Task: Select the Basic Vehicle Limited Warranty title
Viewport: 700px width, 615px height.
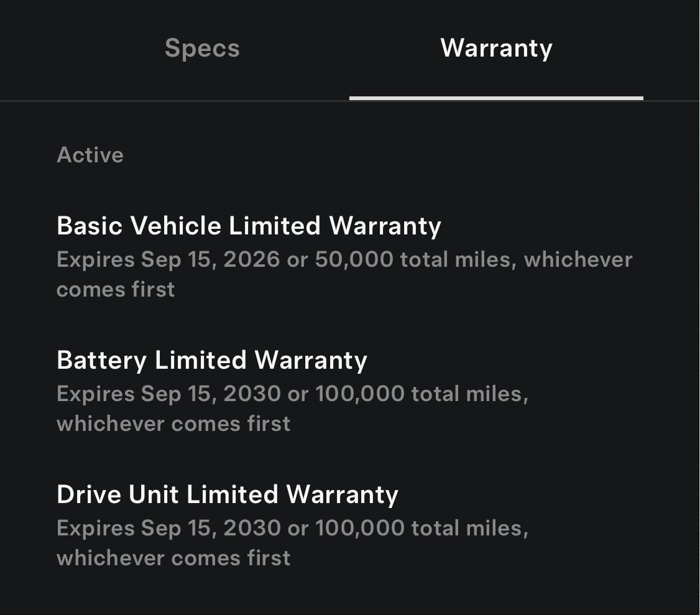Action: (x=248, y=226)
